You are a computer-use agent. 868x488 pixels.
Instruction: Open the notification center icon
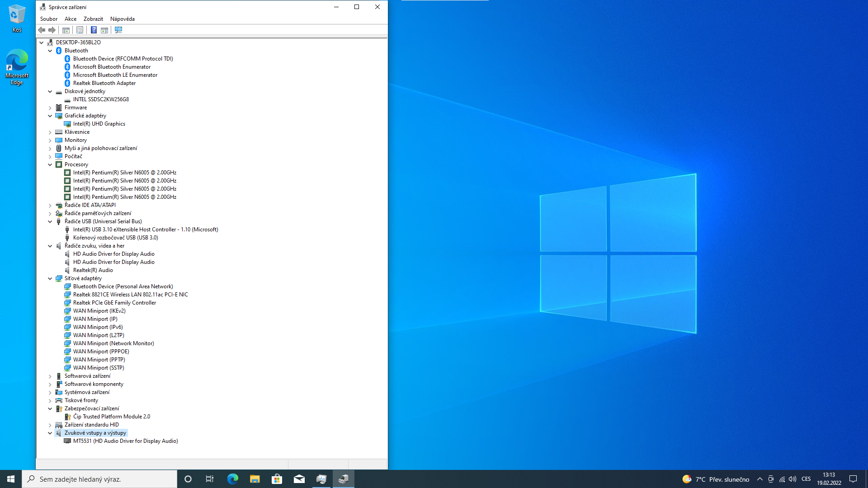pos(853,479)
